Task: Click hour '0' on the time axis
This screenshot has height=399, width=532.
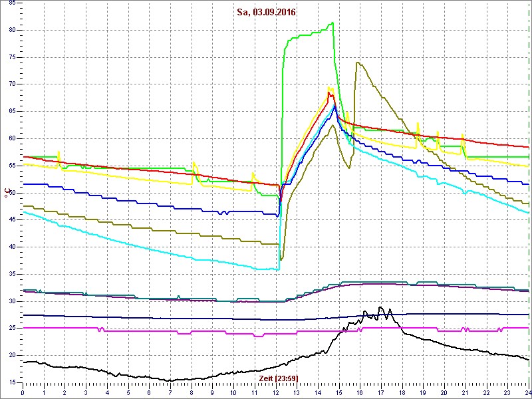Action: [x=23, y=392]
